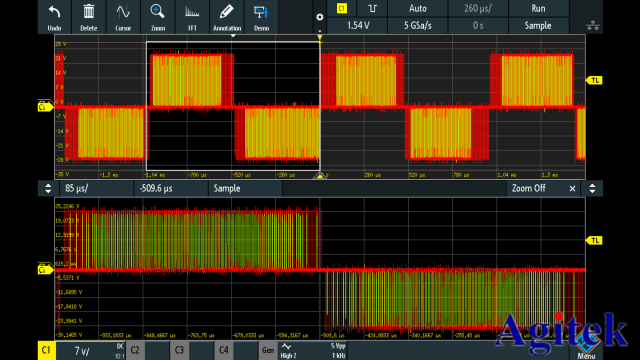Open the trigger slope selector
This screenshot has height=360, width=640.
[372, 9]
